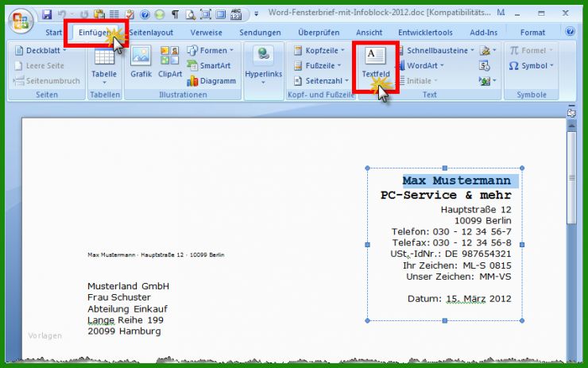The width and height of the screenshot is (588, 368).
Task: Insert a SmartArt graphic
Action: (x=211, y=66)
